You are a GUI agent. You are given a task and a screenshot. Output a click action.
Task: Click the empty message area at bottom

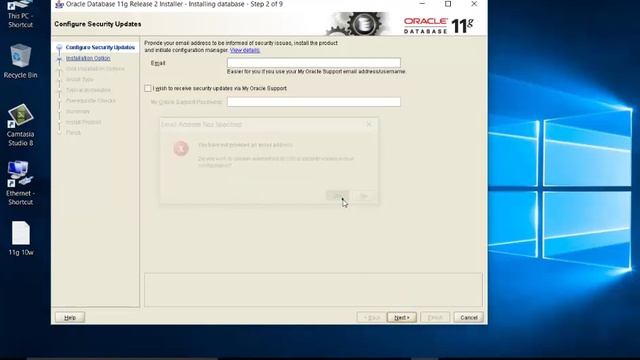(x=313, y=290)
